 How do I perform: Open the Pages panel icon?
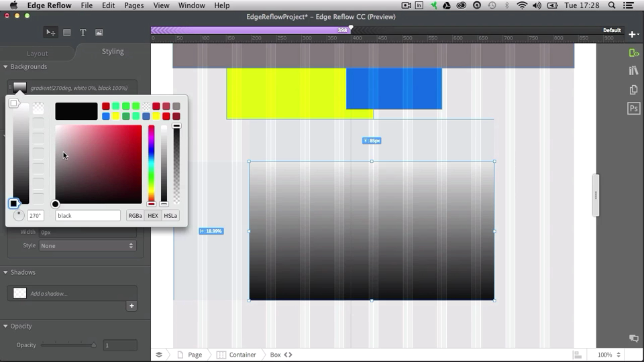633,89
